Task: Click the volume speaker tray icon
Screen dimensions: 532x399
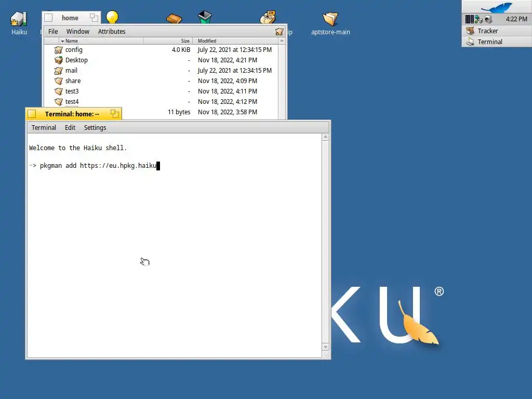Action: click(x=488, y=19)
